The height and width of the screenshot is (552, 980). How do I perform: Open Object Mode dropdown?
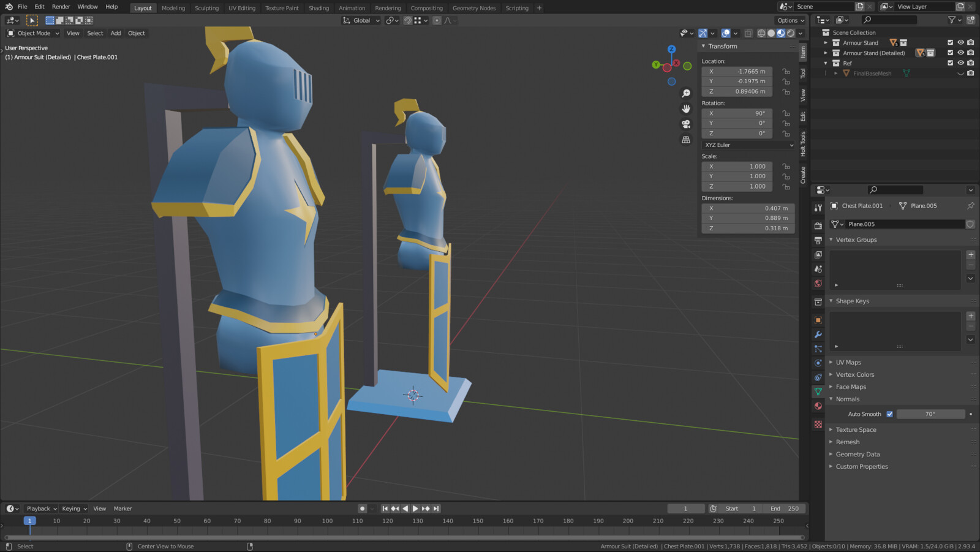click(x=33, y=33)
